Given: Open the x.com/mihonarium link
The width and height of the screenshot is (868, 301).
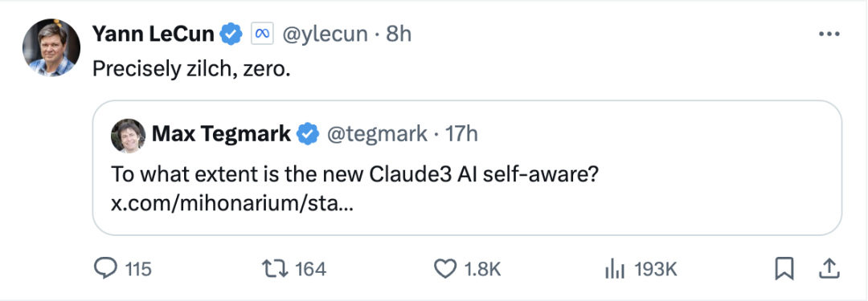Looking at the screenshot, I should (x=232, y=204).
